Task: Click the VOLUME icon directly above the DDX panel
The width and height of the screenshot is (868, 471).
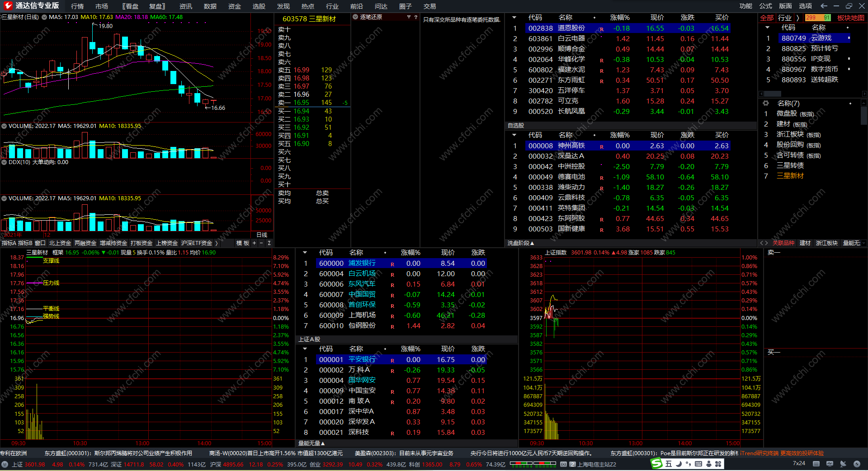Action: pos(5,126)
